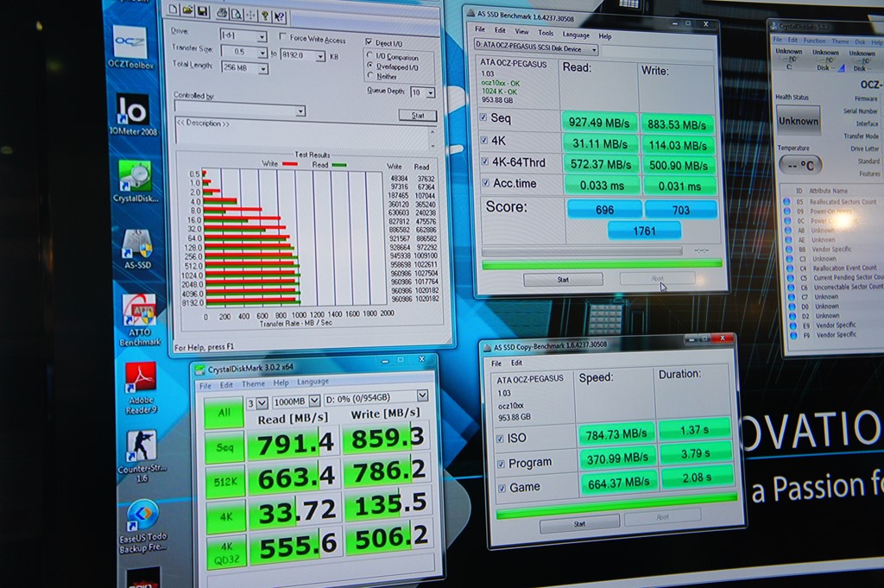Click the context help pointer icon in ATTO
Image resolution: width=884 pixels, height=588 pixels.
coord(279,17)
